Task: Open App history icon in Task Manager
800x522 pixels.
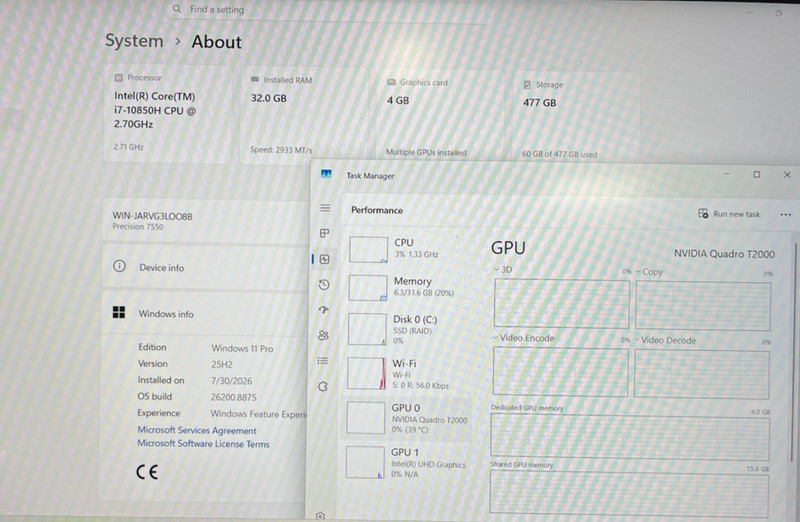Action: [324, 285]
